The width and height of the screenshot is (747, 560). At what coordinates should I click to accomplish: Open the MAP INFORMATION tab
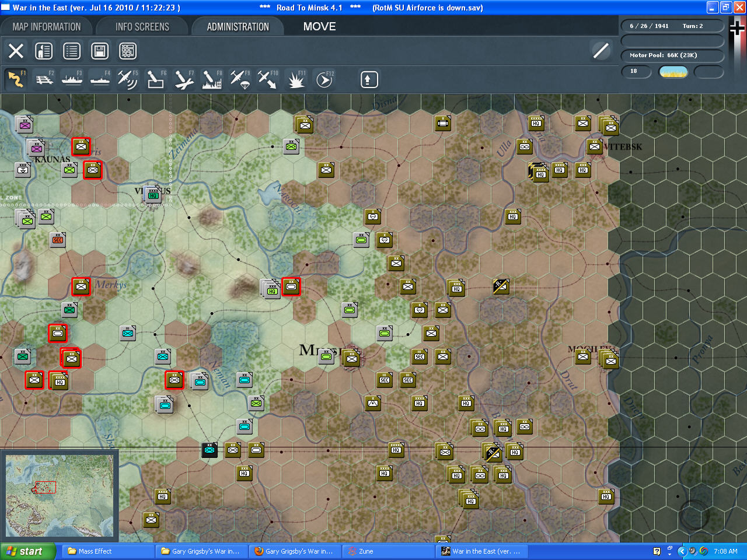click(x=47, y=27)
